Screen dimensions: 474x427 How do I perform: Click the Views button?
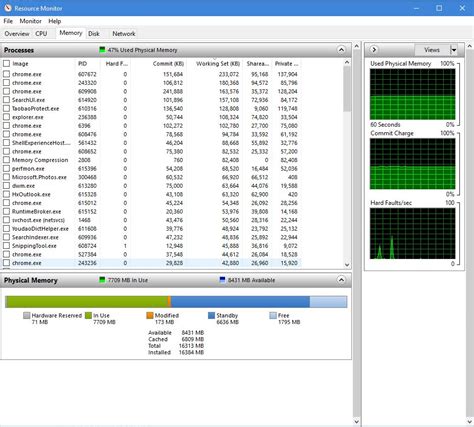(x=432, y=50)
